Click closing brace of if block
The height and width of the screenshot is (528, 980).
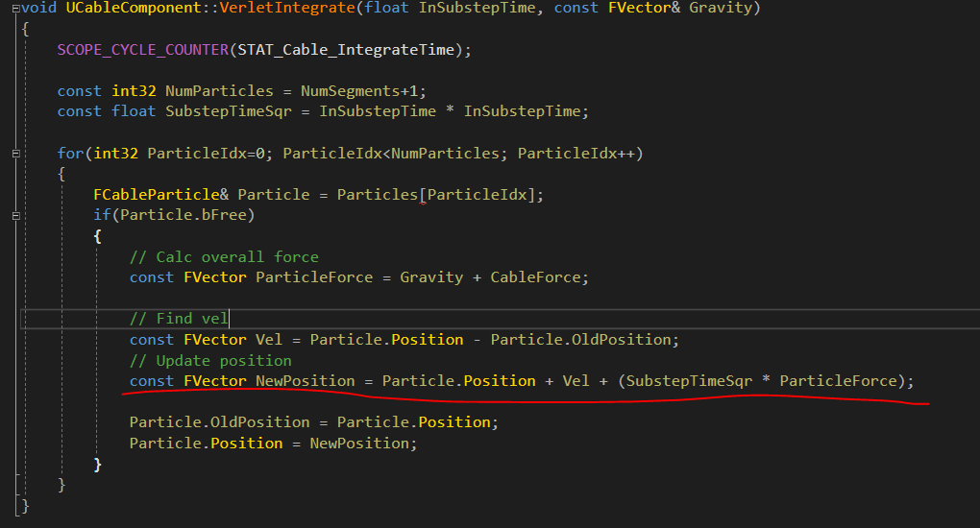click(97, 465)
